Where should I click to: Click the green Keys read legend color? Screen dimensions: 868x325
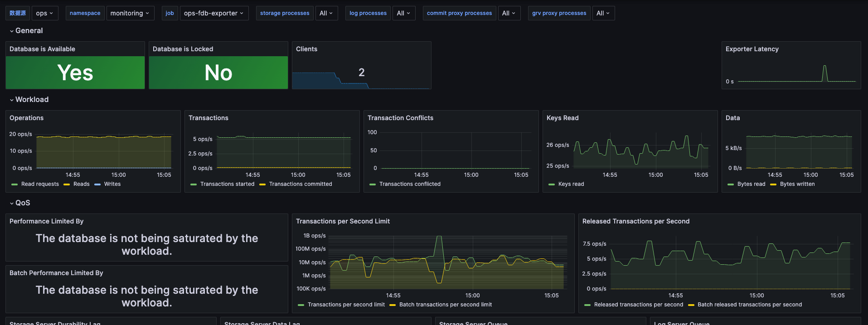pos(552,184)
